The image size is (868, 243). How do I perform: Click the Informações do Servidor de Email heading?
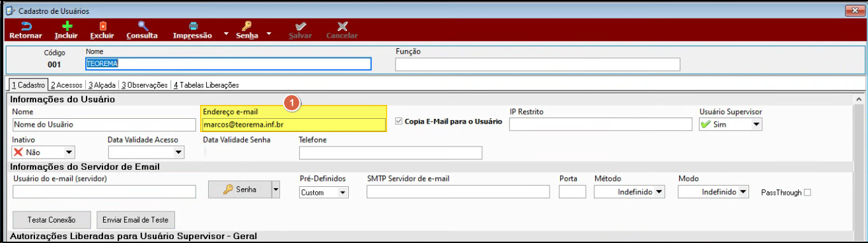[85, 166]
